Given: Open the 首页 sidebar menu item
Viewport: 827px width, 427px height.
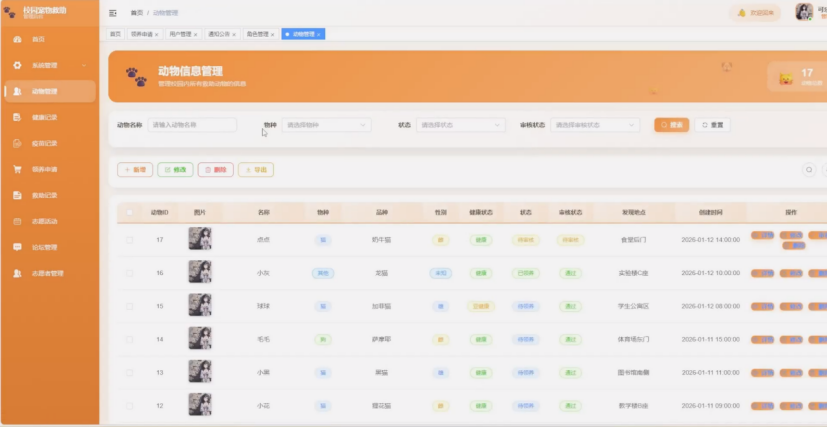Looking at the screenshot, I should 50,39.
